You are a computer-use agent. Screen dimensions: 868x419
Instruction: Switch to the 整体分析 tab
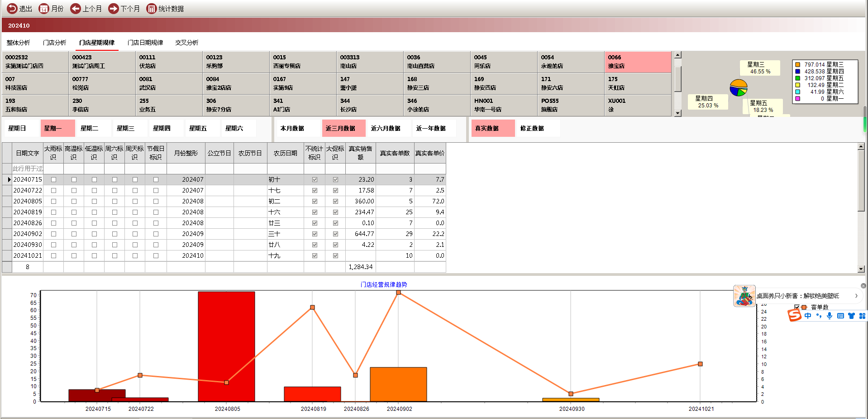[18, 43]
